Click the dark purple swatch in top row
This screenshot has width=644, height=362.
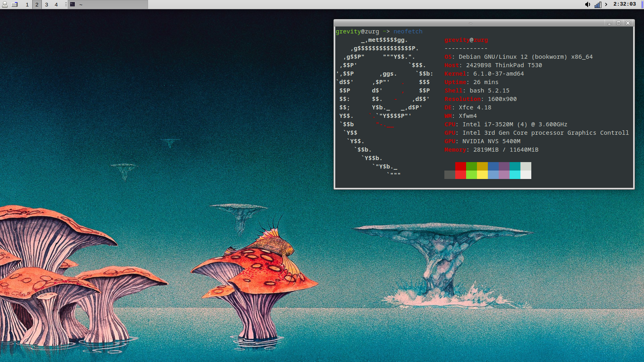coord(504,167)
